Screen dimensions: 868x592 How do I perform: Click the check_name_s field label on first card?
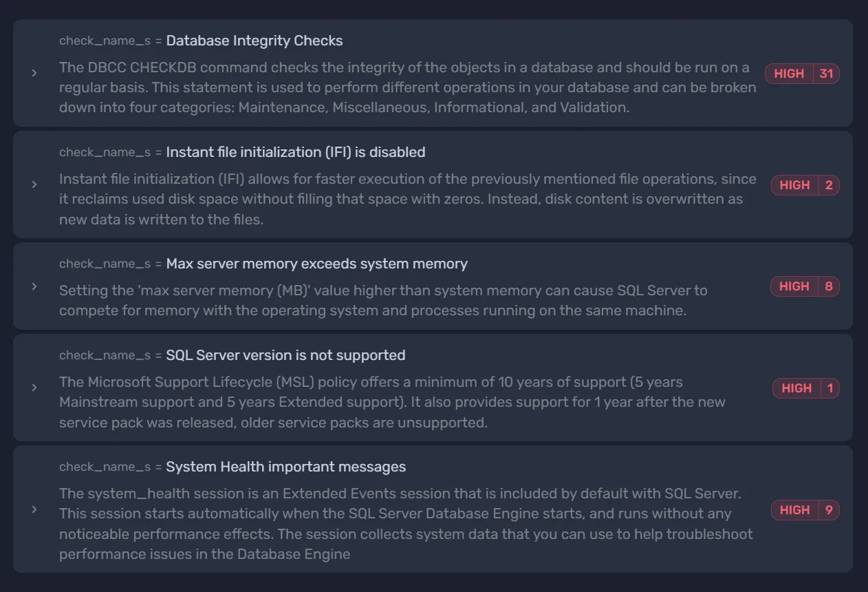click(105, 41)
